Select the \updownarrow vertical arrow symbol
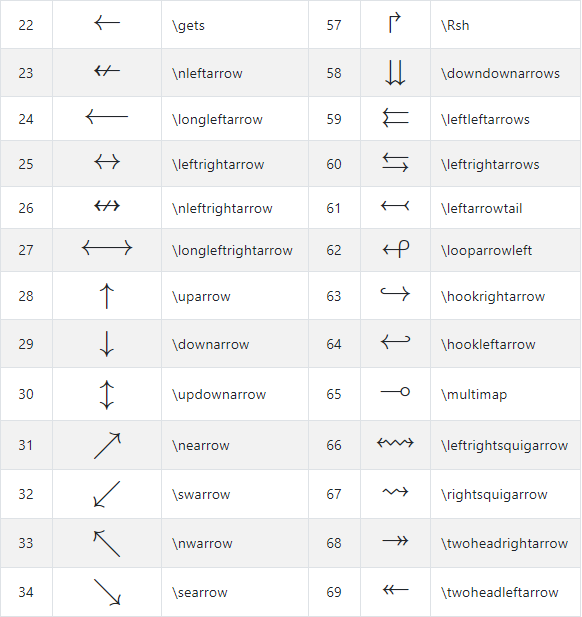 click(x=107, y=395)
